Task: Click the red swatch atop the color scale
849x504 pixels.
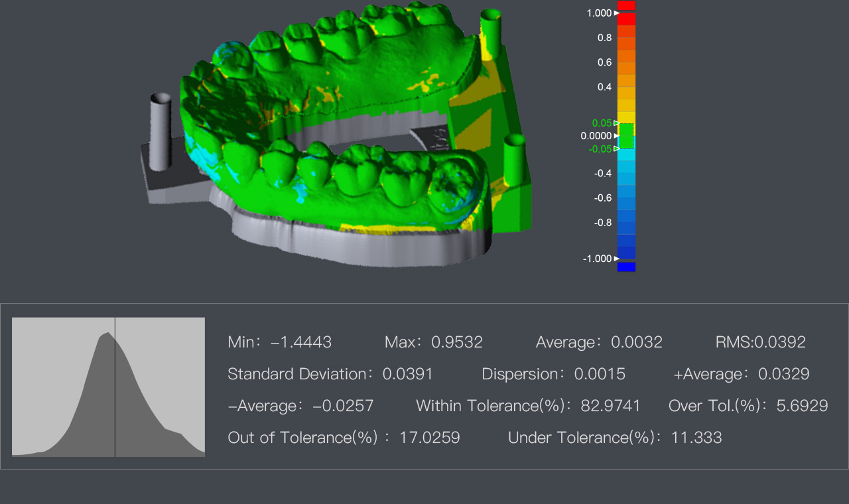Action: tap(626, 5)
